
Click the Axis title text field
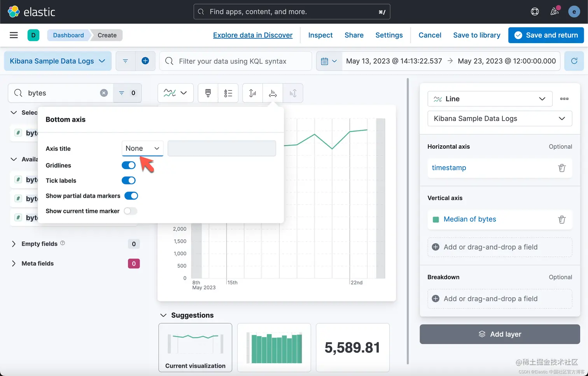tap(222, 148)
